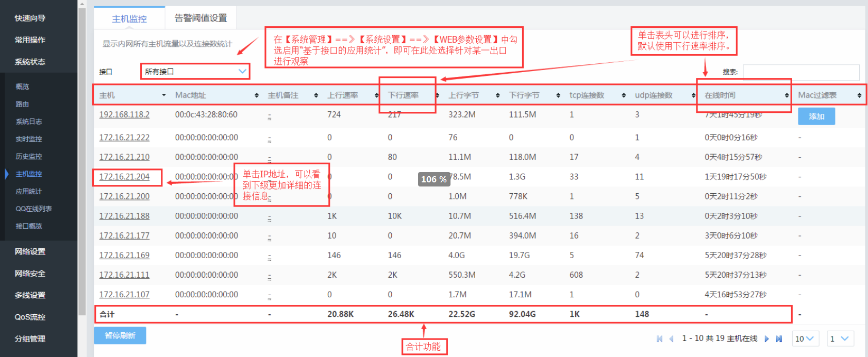Image resolution: width=868 pixels, height=357 pixels.
Task: Click the 暂停刷新 button
Action: tap(120, 335)
